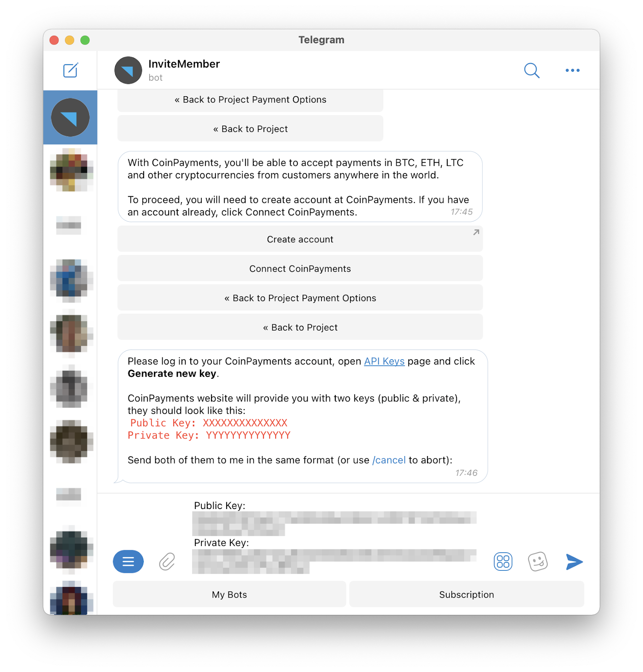Open the sticker and emoji panel

pyautogui.click(x=538, y=562)
